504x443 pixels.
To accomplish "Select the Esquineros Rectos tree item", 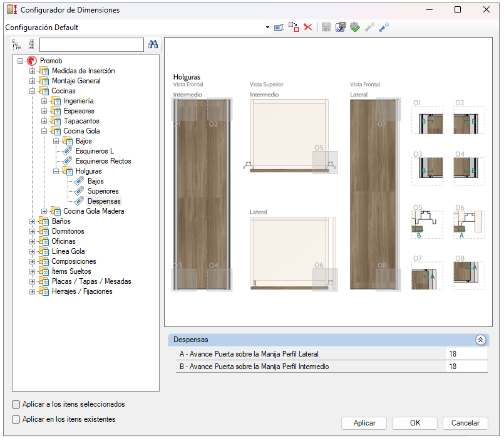I will [x=103, y=161].
